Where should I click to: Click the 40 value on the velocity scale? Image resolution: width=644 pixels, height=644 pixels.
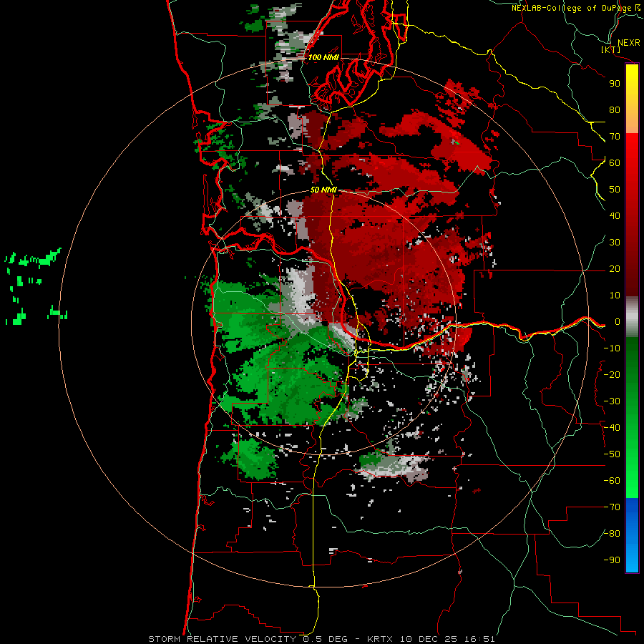615,215
